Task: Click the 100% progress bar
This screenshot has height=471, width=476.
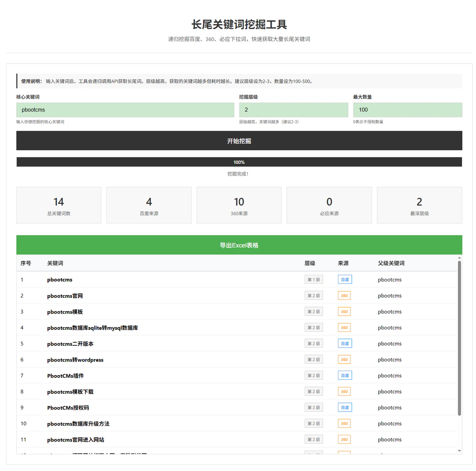Action: (239, 162)
